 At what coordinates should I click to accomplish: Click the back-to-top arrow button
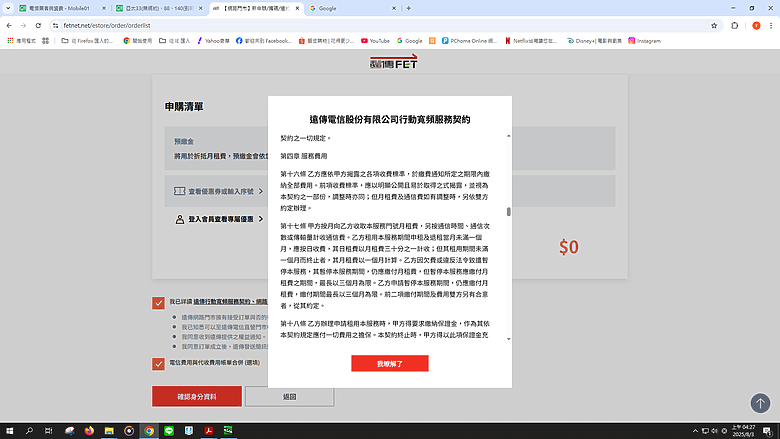tap(760, 403)
